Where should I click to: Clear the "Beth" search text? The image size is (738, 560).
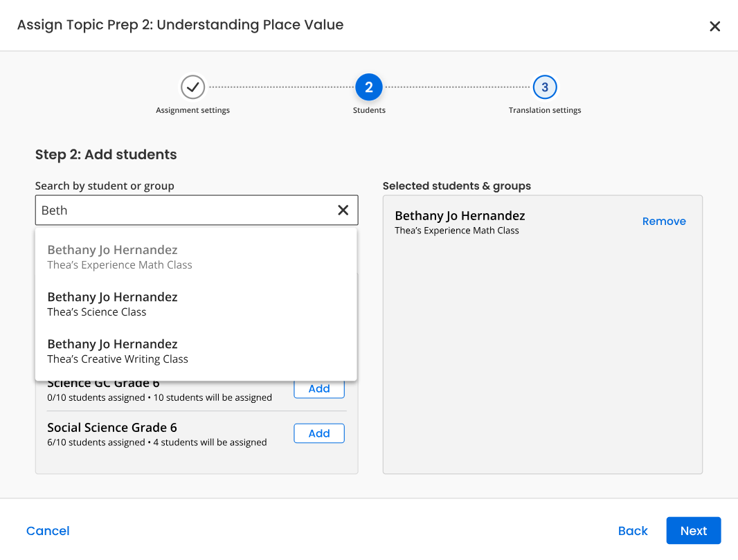click(343, 210)
